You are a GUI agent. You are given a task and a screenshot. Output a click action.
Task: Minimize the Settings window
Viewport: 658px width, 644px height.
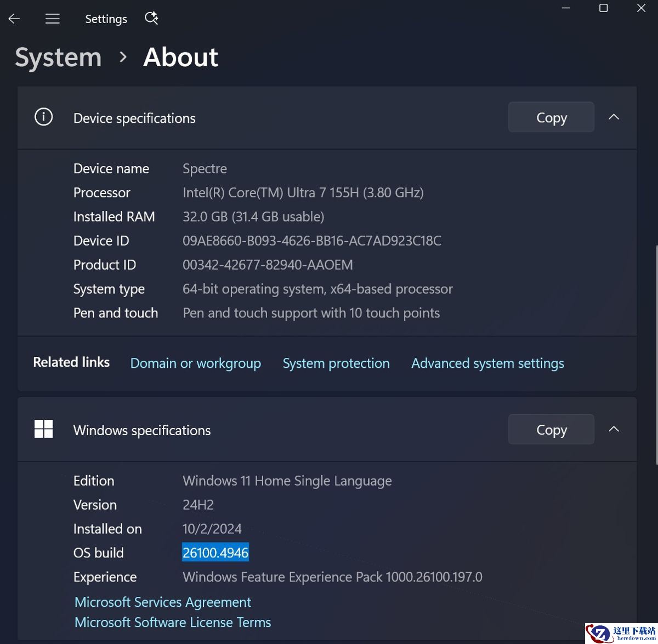coord(566,8)
